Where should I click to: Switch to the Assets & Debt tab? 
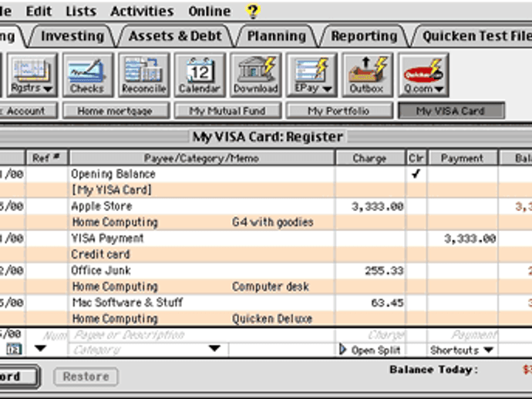(175, 36)
